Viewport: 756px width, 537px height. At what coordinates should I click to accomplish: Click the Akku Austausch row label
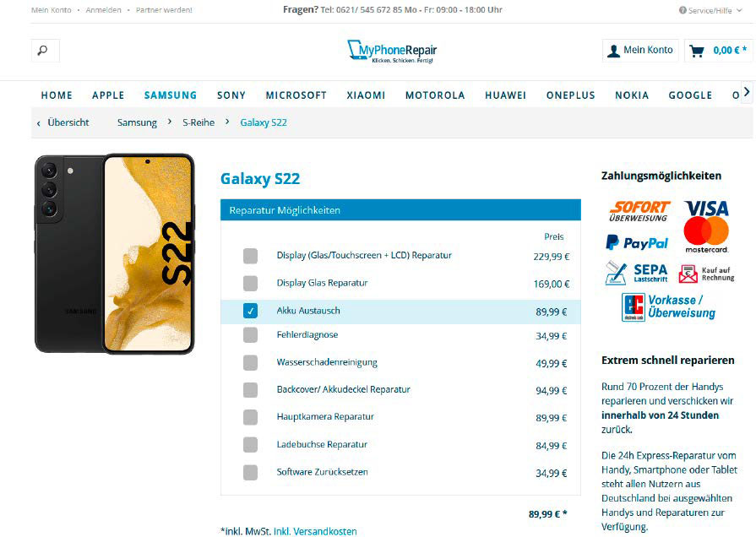point(308,311)
